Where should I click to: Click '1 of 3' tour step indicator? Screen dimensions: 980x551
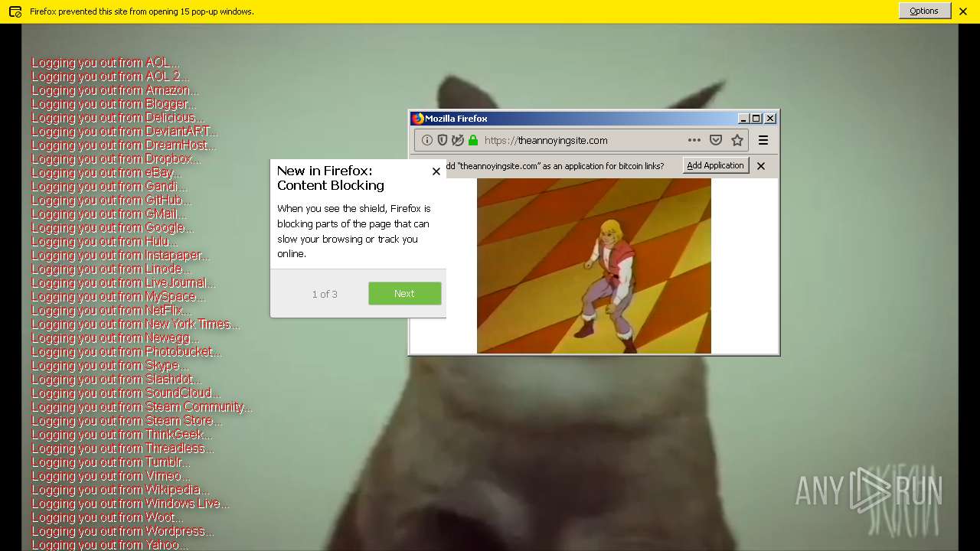pyautogui.click(x=325, y=294)
